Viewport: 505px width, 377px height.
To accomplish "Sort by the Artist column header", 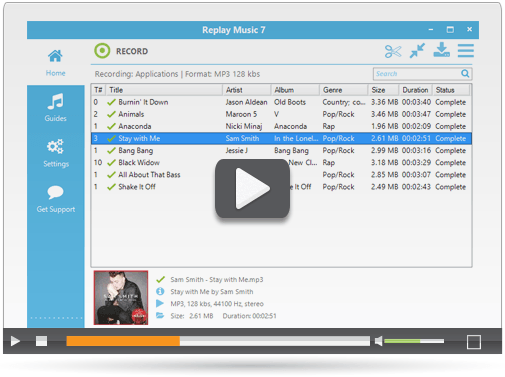I will point(247,90).
